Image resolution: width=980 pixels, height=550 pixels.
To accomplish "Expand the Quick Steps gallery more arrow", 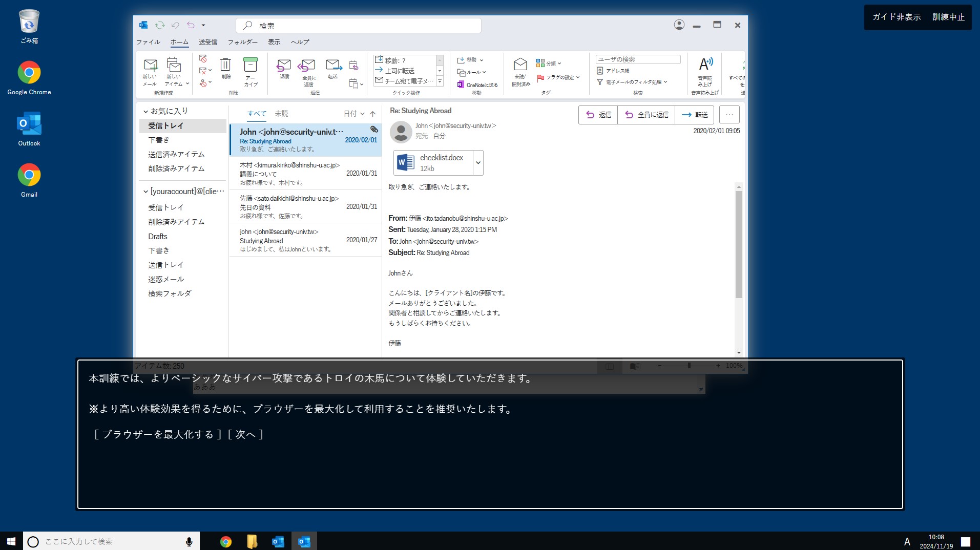I will coord(440,81).
